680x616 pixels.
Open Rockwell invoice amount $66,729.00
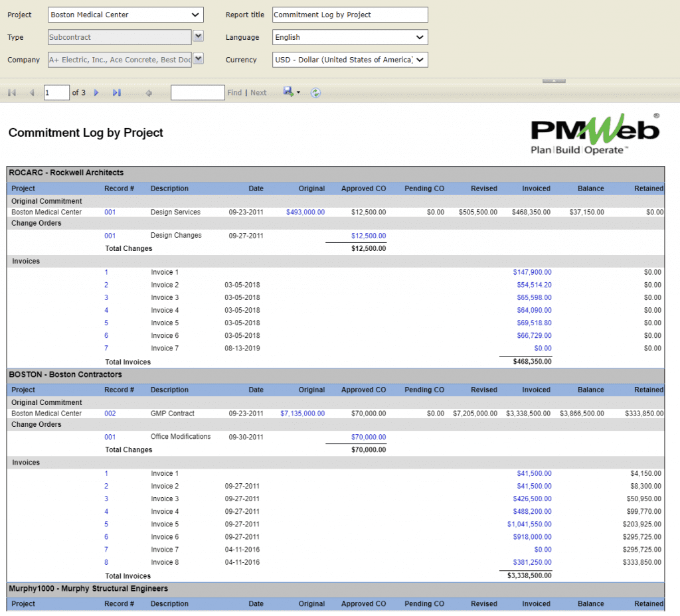pyautogui.click(x=535, y=335)
